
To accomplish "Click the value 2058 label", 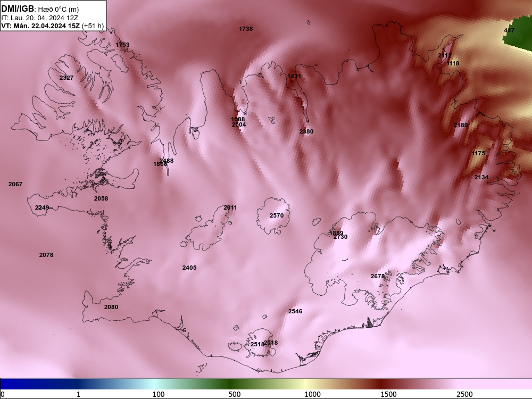I will point(101,198).
